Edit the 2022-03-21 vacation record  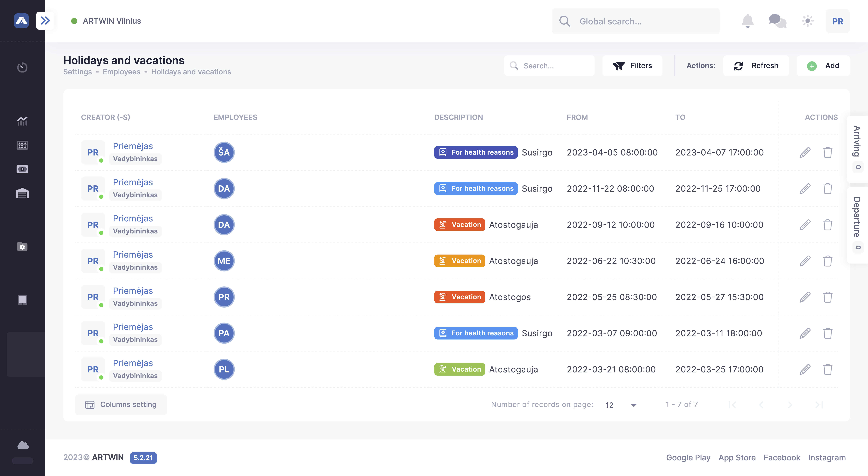(x=805, y=369)
